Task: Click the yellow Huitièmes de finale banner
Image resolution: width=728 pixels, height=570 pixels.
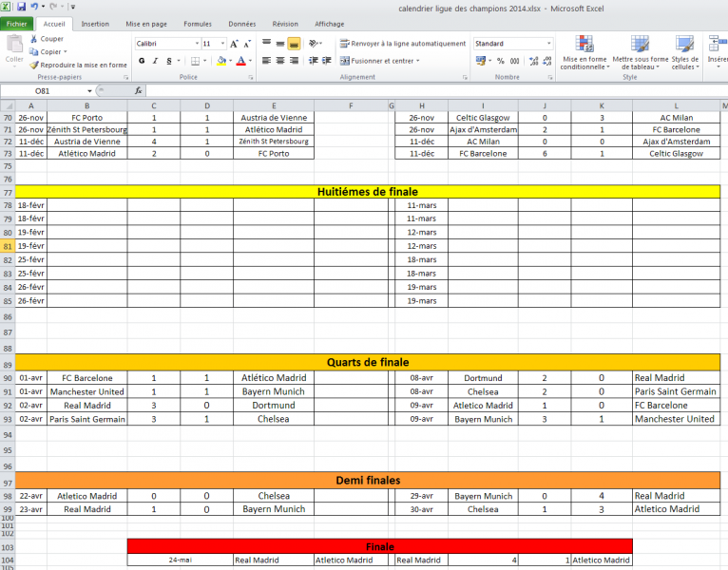Action: [x=368, y=192]
